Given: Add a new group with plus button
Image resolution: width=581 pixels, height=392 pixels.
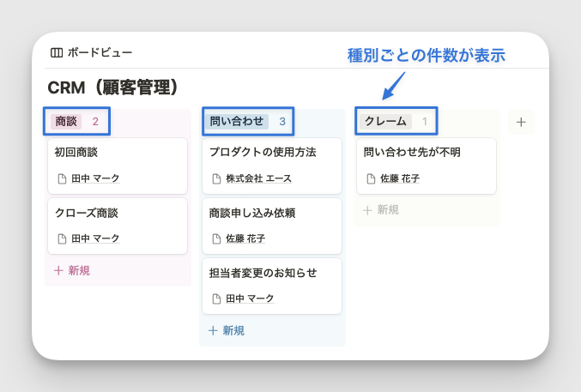Looking at the screenshot, I should [x=521, y=122].
